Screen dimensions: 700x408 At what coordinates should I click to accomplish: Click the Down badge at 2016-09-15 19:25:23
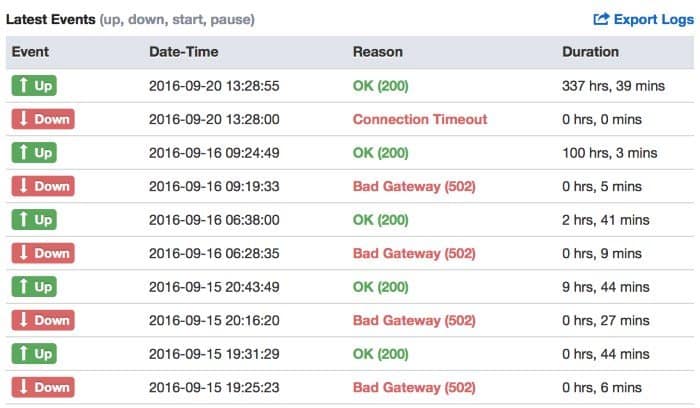[43, 387]
